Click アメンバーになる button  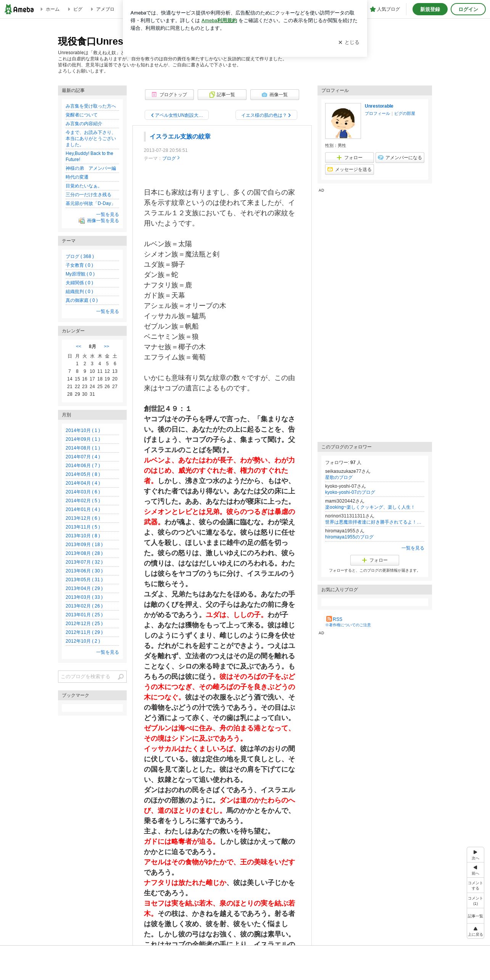point(400,158)
